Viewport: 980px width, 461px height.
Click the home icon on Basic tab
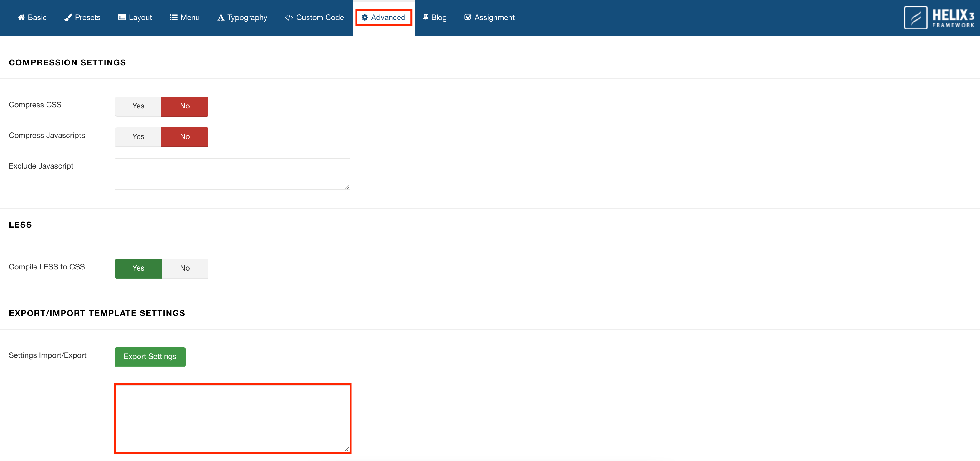(21, 17)
